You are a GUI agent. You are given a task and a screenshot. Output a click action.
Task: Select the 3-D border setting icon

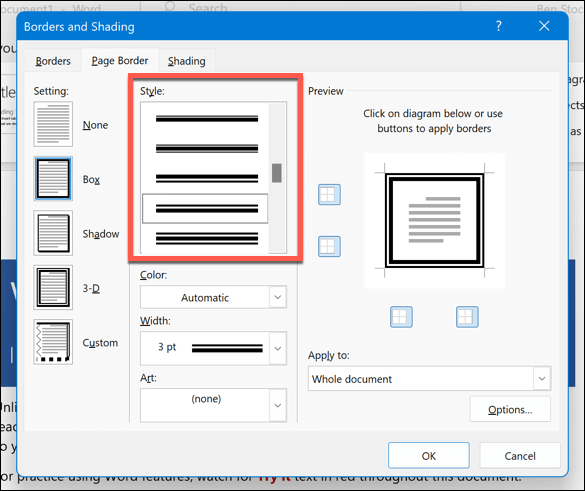53,288
